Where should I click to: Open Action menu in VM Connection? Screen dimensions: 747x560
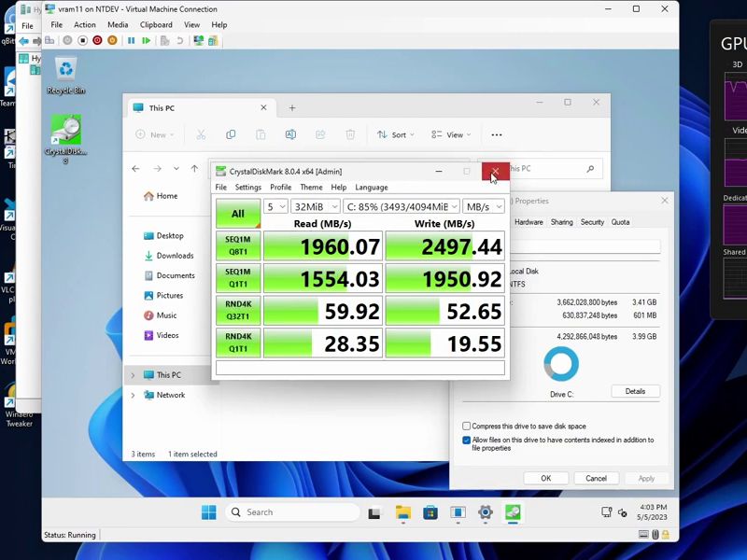tap(85, 25)
